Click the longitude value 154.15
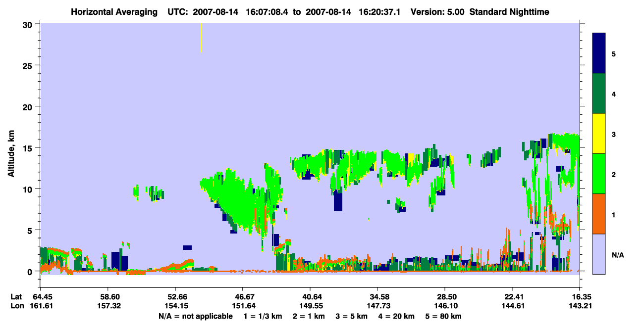This screenshot has height=330, width=644. [176, 306]
